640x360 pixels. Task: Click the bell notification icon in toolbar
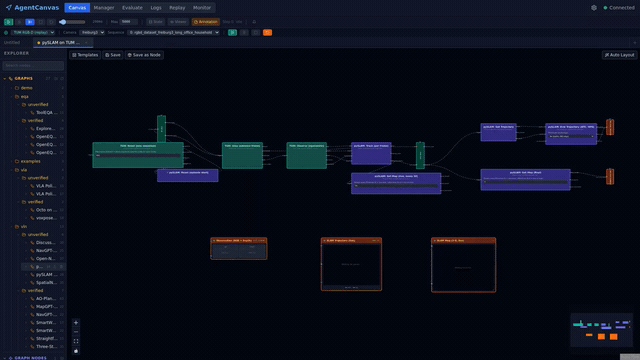[254, 22]
